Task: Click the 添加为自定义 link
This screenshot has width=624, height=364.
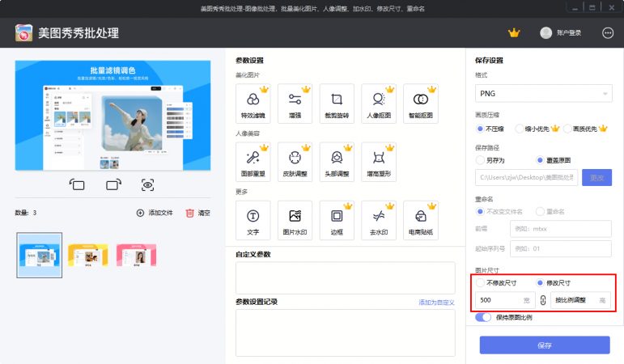Action: tap(436, 302)
